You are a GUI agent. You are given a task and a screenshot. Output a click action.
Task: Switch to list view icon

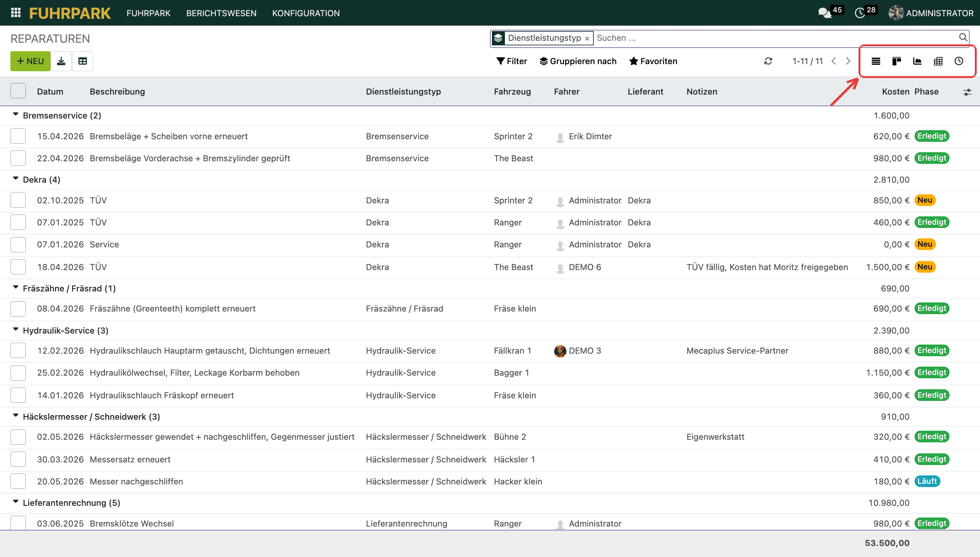(876, 61)
